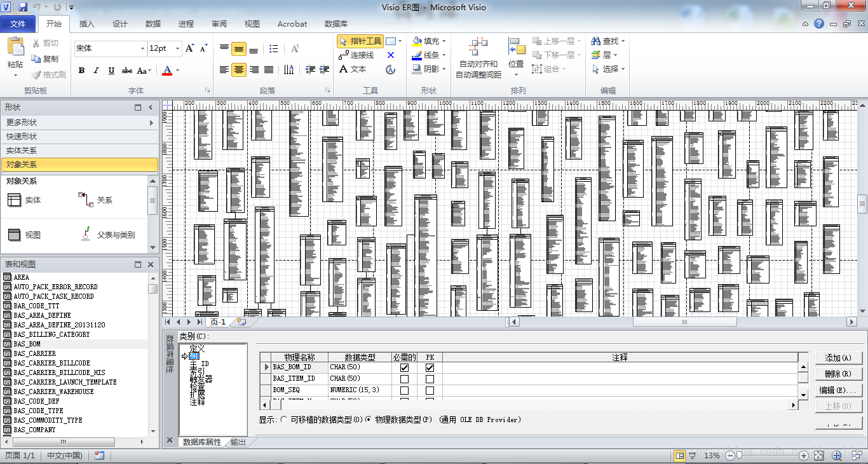This screenshot has height=464, width=868.
Task: Open the Fill (填充) dropdown
Action: [x=444, y=41]
